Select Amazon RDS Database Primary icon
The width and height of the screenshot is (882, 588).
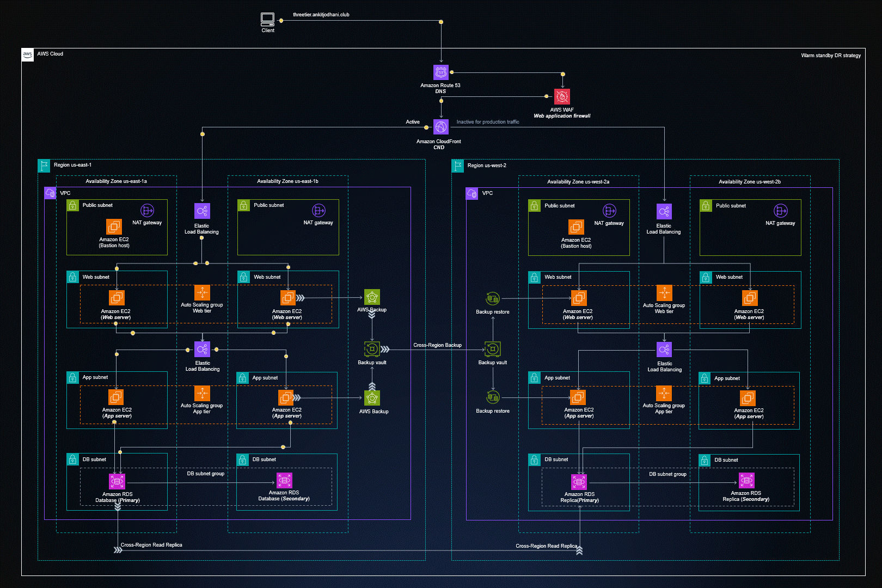117,481
